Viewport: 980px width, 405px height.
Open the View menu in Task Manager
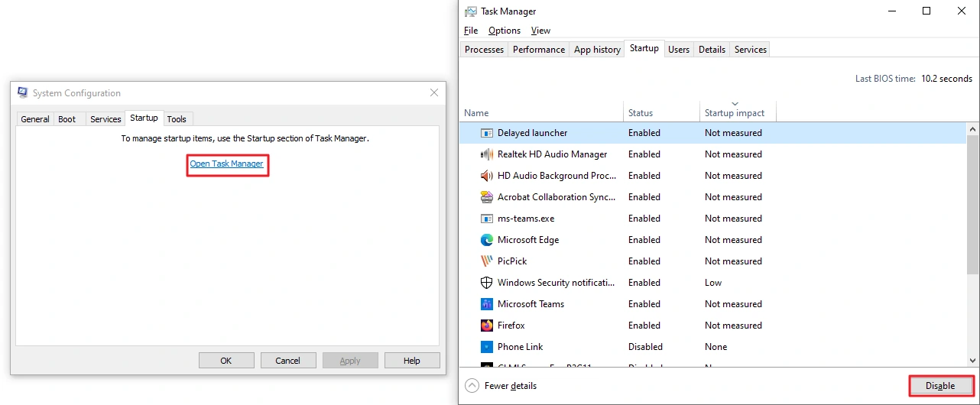click(x=540, y=31)
